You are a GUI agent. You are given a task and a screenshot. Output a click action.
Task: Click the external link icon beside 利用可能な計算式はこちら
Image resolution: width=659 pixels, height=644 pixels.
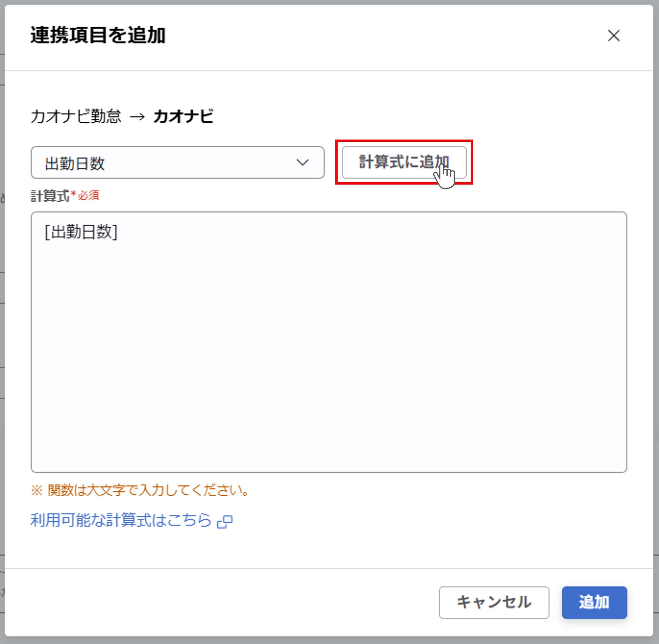[225, 521]
